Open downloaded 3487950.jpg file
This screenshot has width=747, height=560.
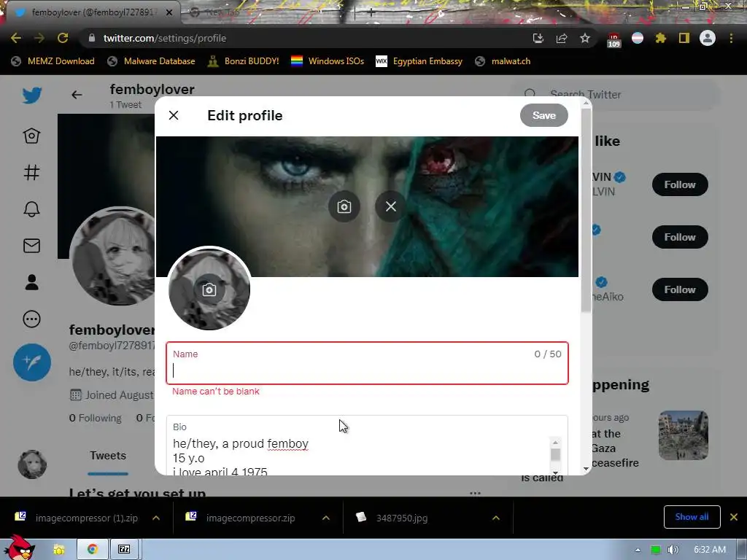(402, 518)
